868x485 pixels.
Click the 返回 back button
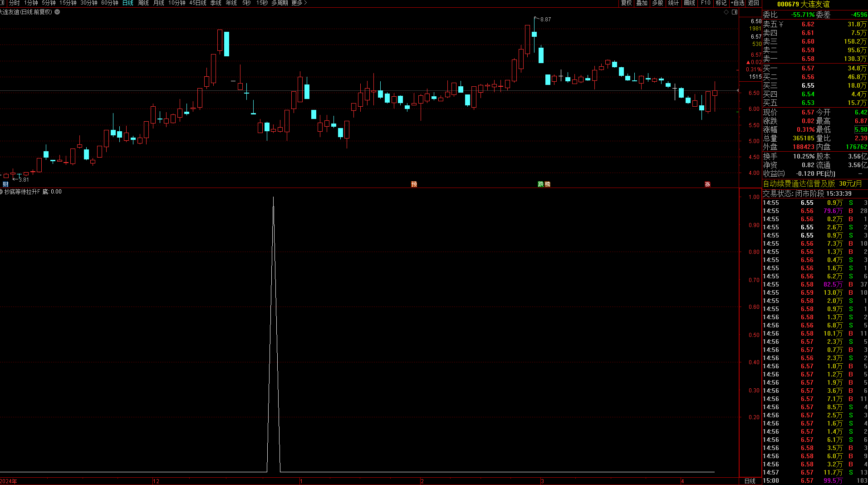click(x=754, y=3)
